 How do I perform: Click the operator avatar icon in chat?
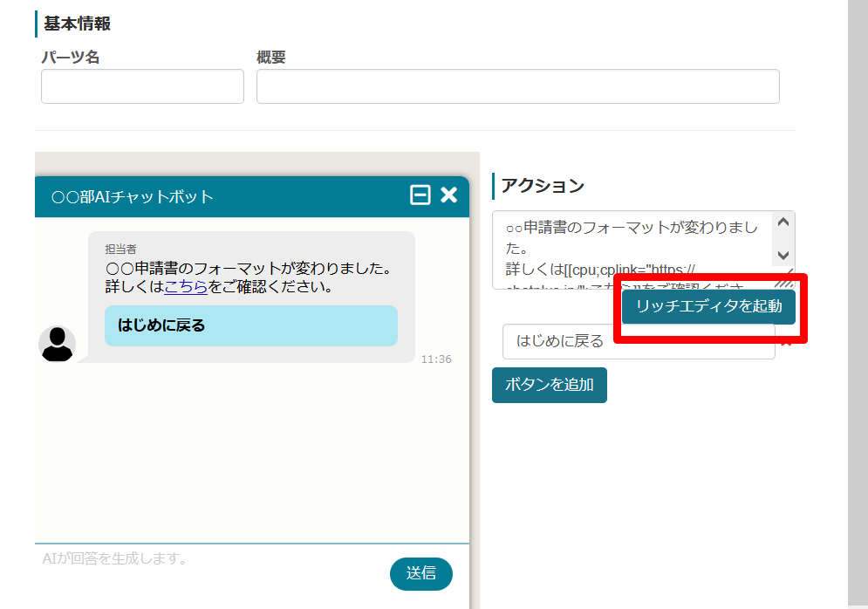(58, 344)
